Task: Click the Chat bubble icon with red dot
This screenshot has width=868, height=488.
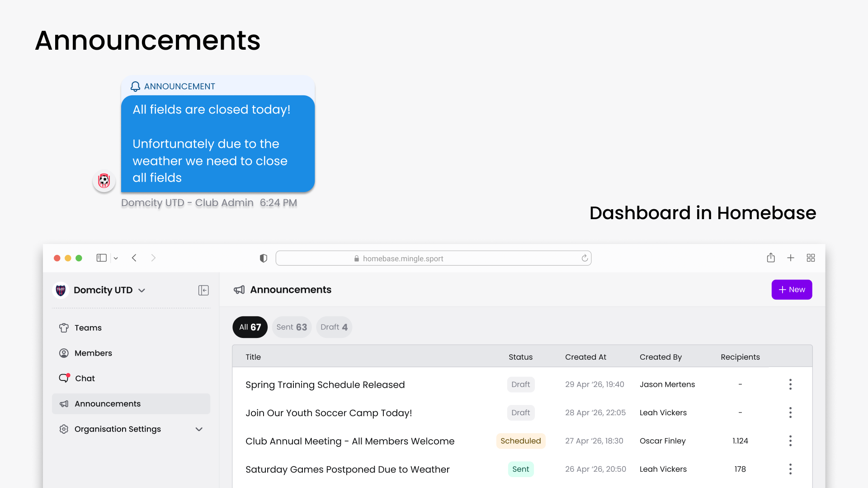Action: click(64, 378)
